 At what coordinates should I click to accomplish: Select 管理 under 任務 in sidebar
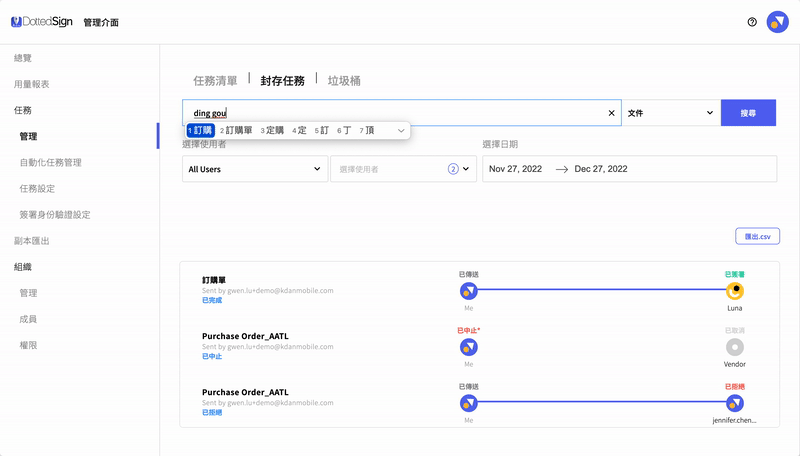pos(28,136)
